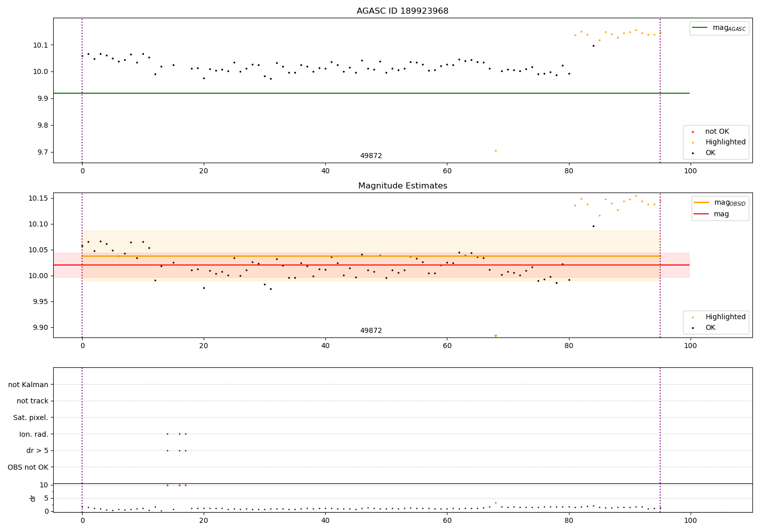Click the 9.90 y-tick label in middle plot

41,328
